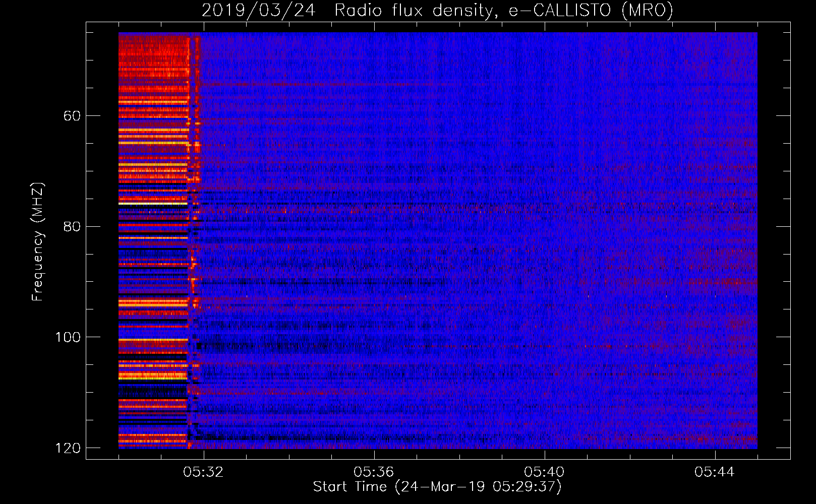Click the 05:32 time tick label
Viewport: 816px width, 504px height.
click(x=203, y=472)
